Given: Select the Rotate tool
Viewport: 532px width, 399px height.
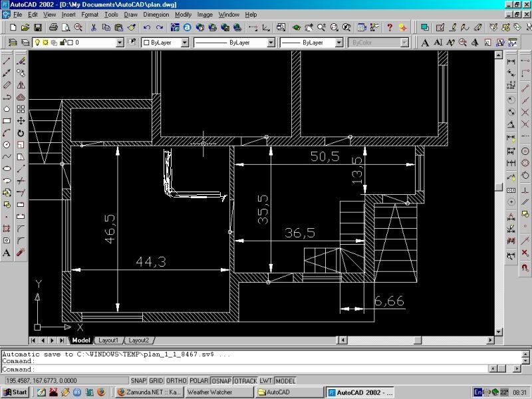Looking at the screenshot, I should (21, 133).
